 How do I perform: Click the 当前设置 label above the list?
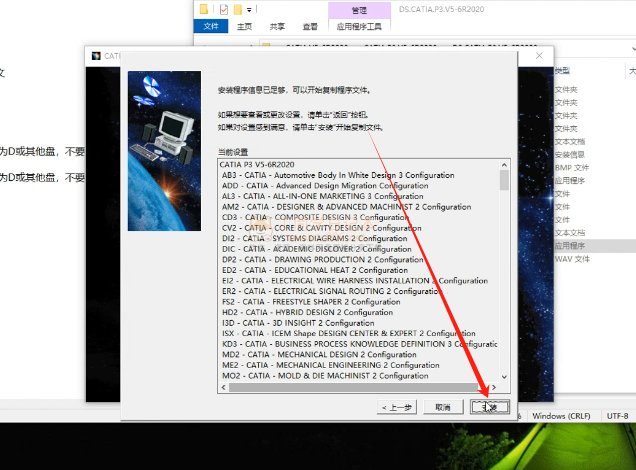pyautogui.click(x=233, y=152)
